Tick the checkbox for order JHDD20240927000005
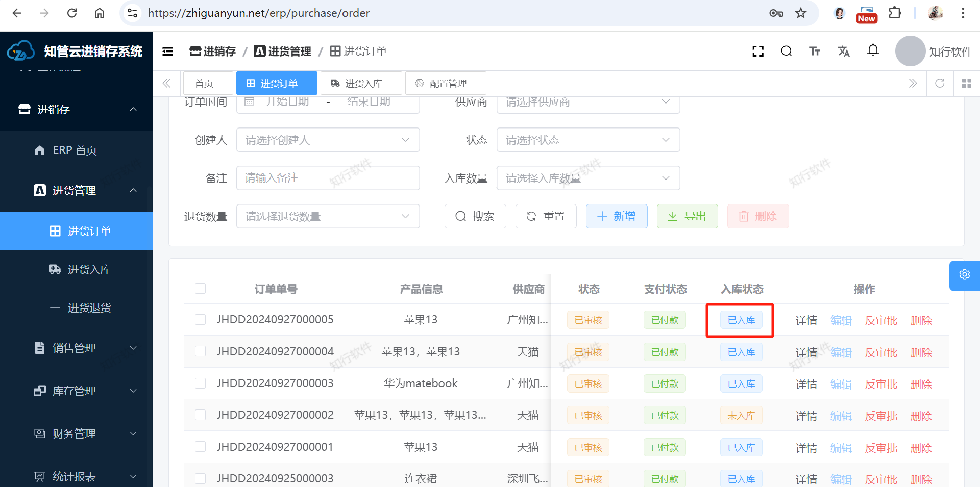This screenshot has height=487, width=980. (x=200, y=320)
